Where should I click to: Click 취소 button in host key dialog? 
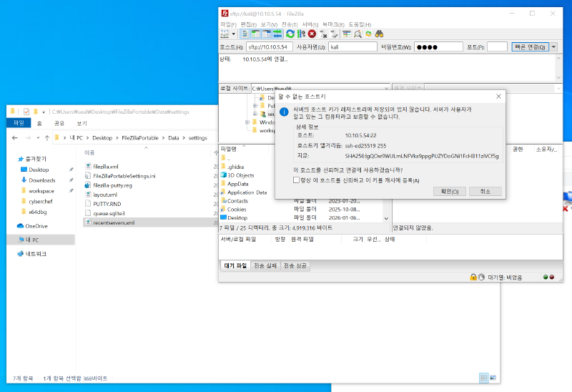(485, 192)
